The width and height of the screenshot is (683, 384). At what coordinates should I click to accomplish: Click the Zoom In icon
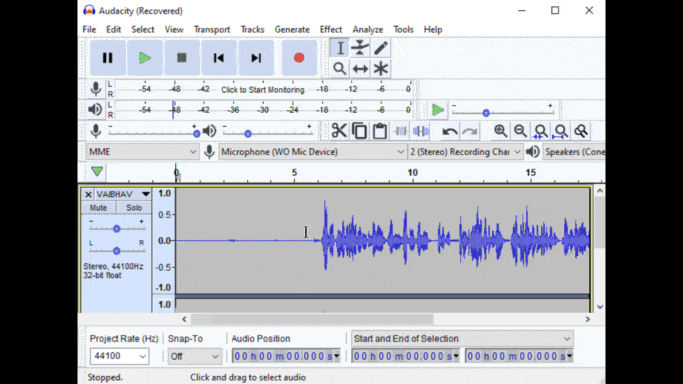[x=500, y=131]
